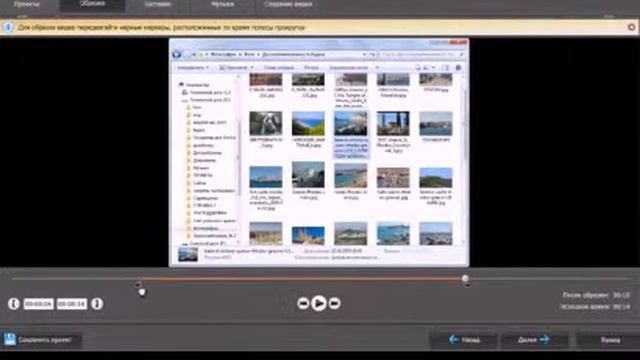This screenshot has width=640, height=360.
Task: Click the playhead knob on the seek bar
Action: point(465,278)
